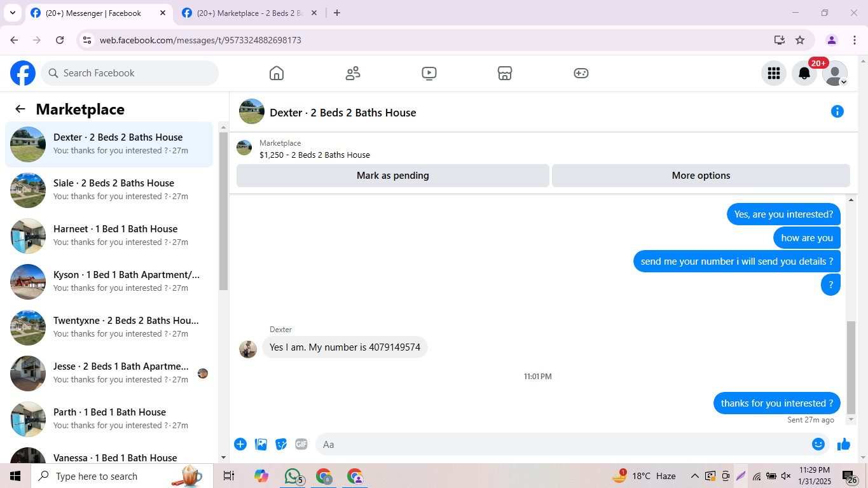Open conversation info icon
Viewport: 868px width, 488px height.
point(837,112)
